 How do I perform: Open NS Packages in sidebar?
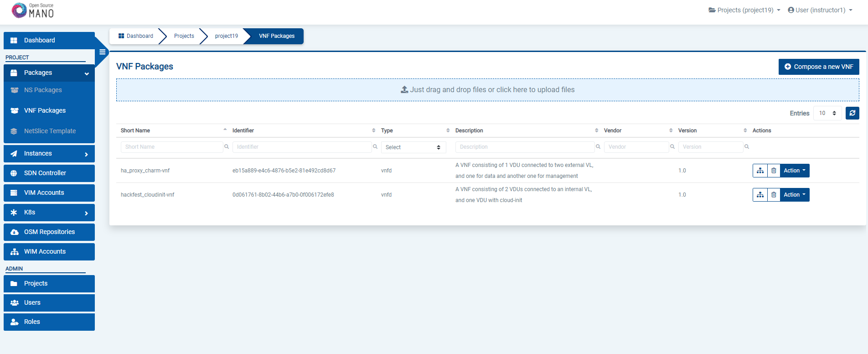click(43, 90)
